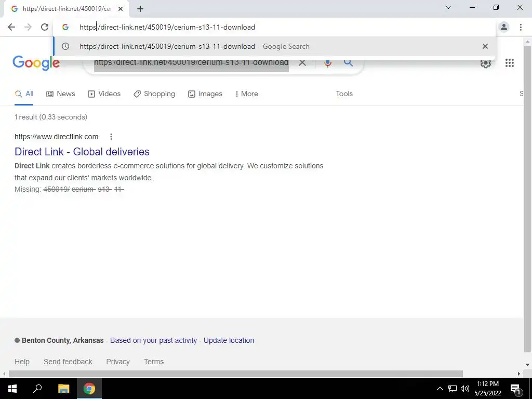Click the Google logo
This screenshot has height=399, width=532.
36,63
